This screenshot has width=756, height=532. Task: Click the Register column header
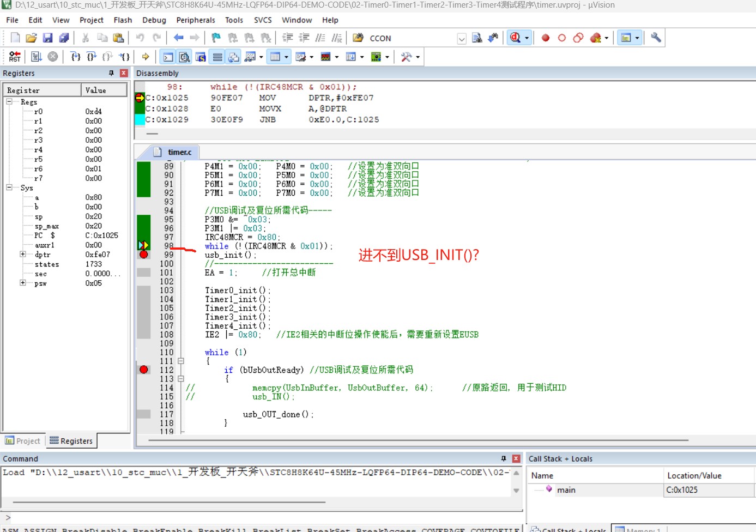(x=43, y=90)
